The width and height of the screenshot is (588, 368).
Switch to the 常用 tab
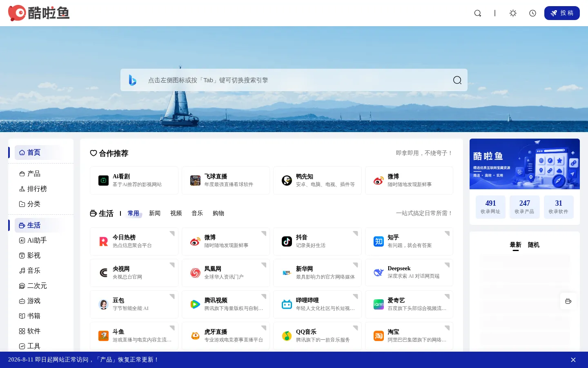click(134, 213)
